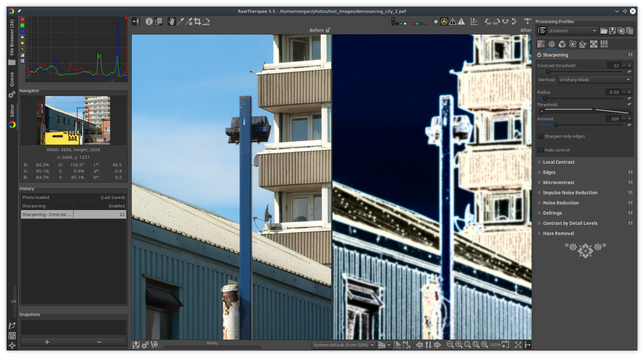
Task: Pick the spot white balance dropper
Action: click(180, 22)
